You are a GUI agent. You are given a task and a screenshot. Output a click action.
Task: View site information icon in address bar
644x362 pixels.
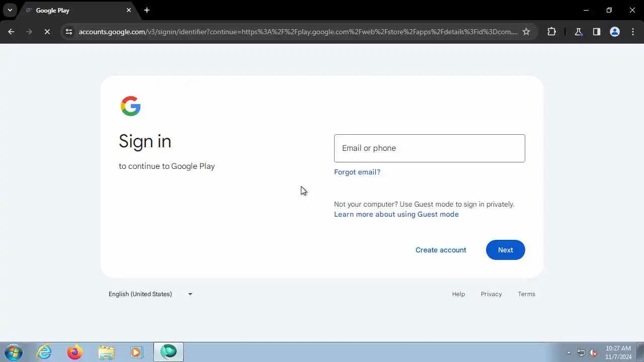(69, 32)
